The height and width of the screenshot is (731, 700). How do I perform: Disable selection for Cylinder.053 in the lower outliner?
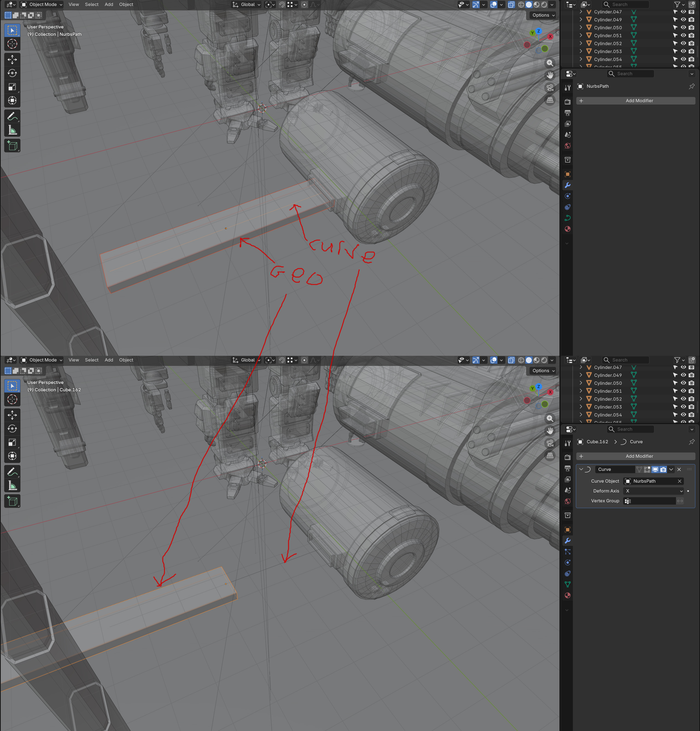coord(675,407)
